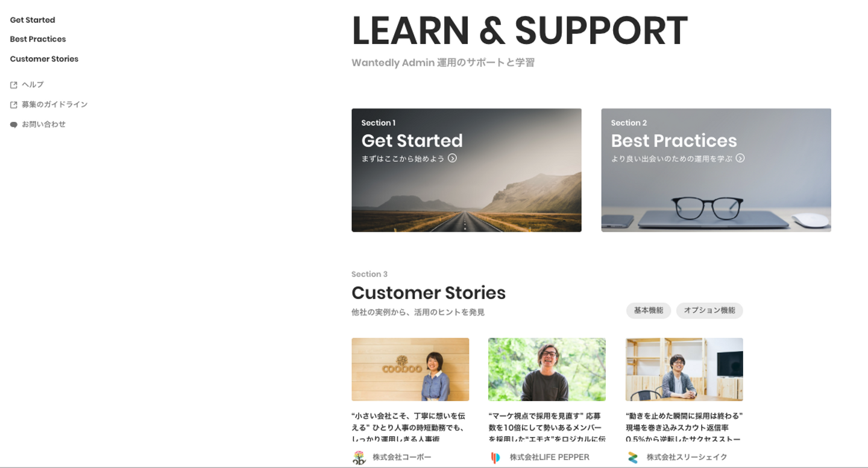Select Best Practices in sidebar

click(38, 39)
